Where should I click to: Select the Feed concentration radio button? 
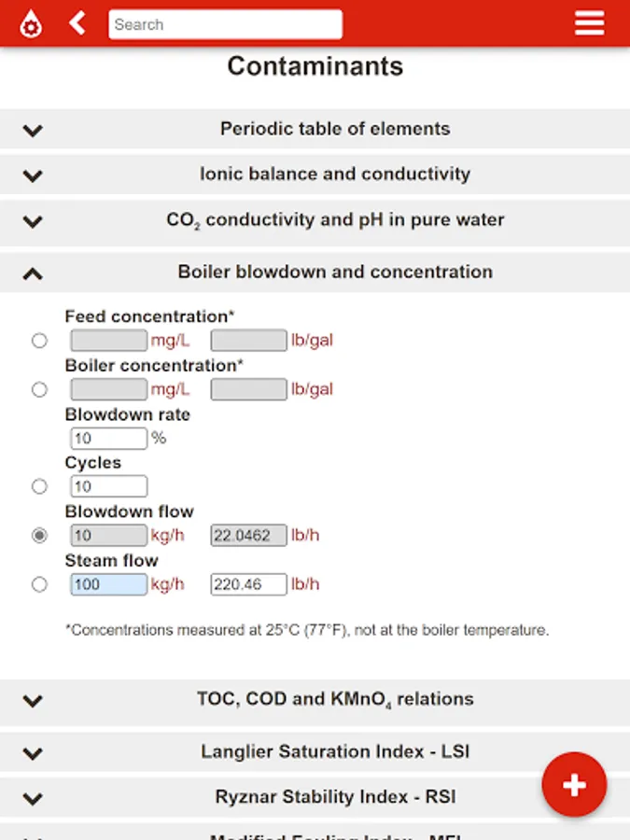coord(39,341)
